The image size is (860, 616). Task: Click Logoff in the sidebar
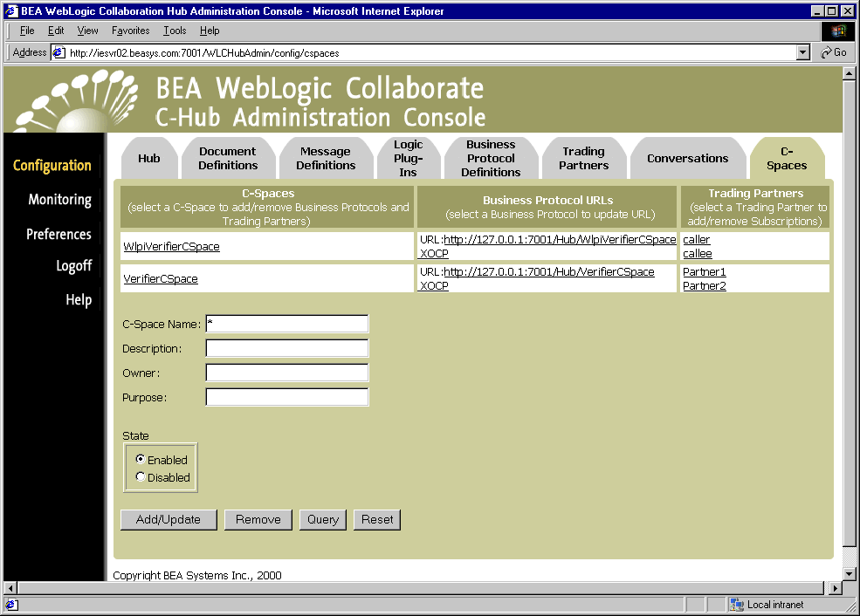[73, 266]
